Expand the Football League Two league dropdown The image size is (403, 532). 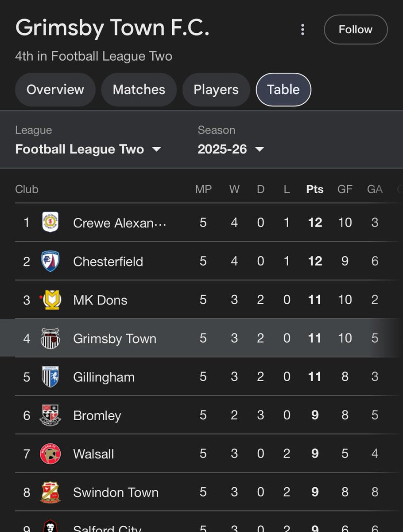88,149
